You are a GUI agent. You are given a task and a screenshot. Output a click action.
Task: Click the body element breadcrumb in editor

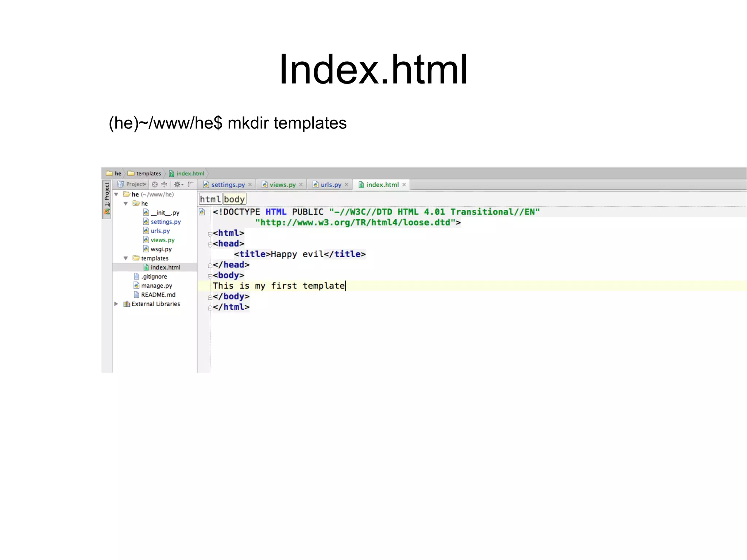click(235, 199)
